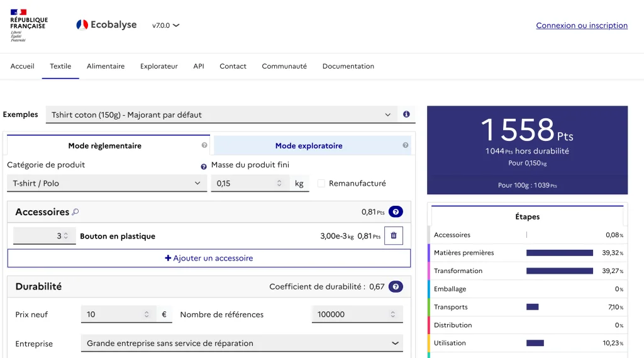
Task: Open the Exemples dropdown list
Action: coord(221,115)
